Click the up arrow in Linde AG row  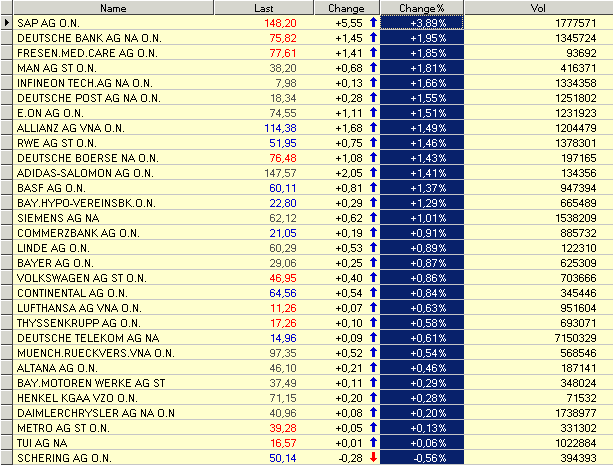pos(373,248)
